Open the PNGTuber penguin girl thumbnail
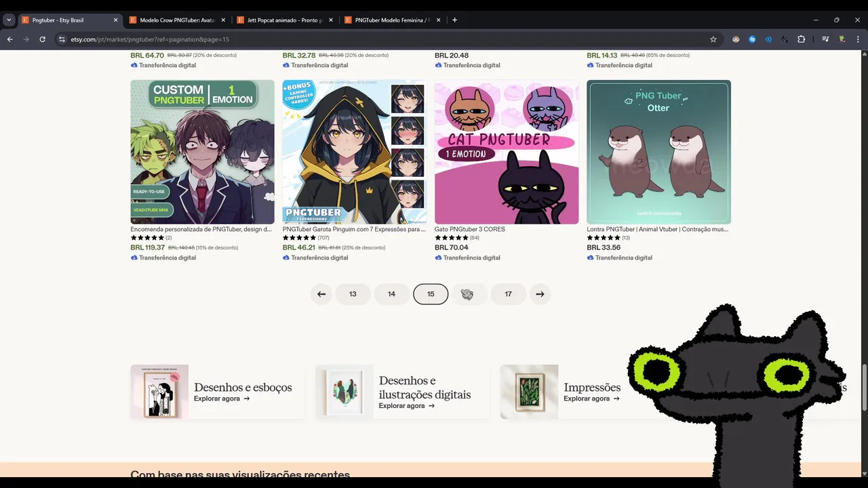The width and height of the screenshot is (868, 488). pyautogui.click(x=355, y=152)
